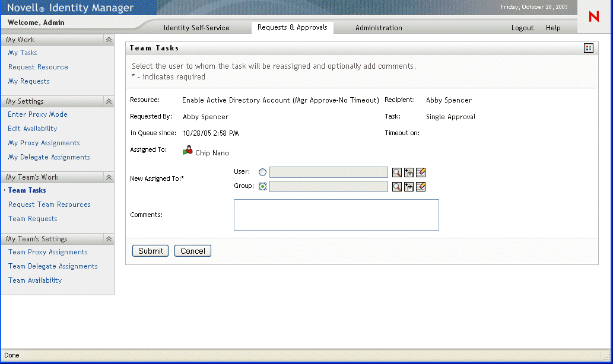
Task: Click the date 10/28/05 2:58 PM
Action: [211, 133]
